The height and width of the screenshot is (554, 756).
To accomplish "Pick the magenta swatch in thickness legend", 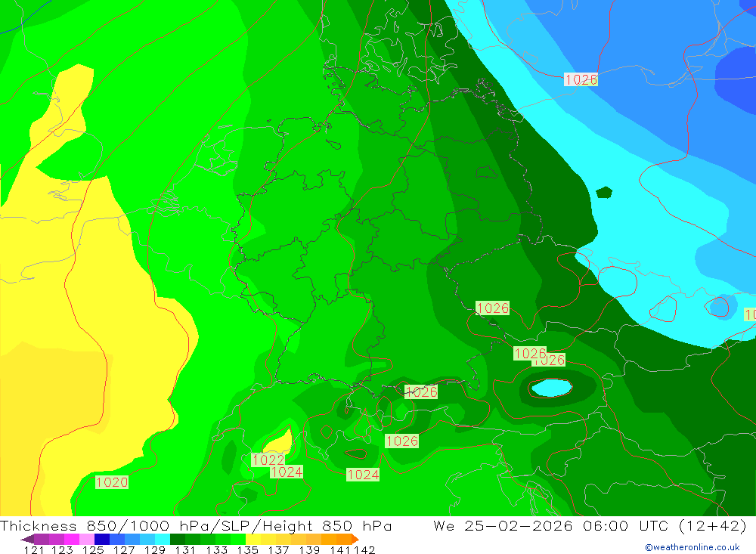I will pyautogui.click(x=71, y=539).
